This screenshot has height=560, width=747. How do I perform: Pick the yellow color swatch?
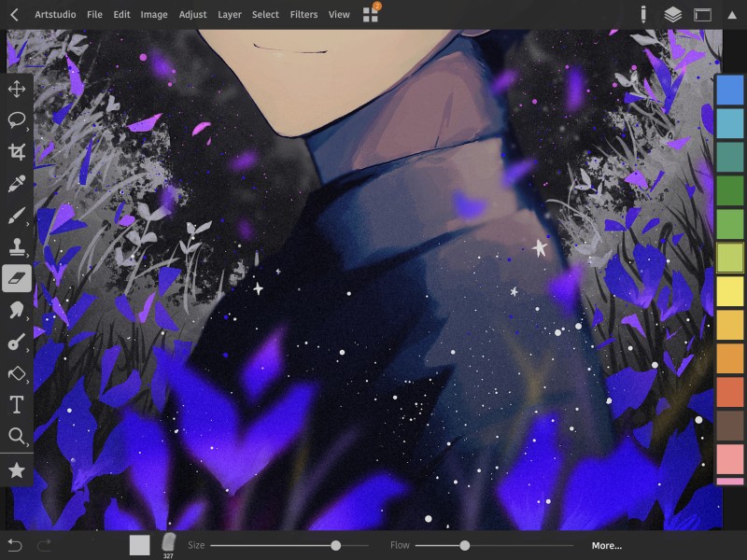pyautogui.click(x=730, y=291)
